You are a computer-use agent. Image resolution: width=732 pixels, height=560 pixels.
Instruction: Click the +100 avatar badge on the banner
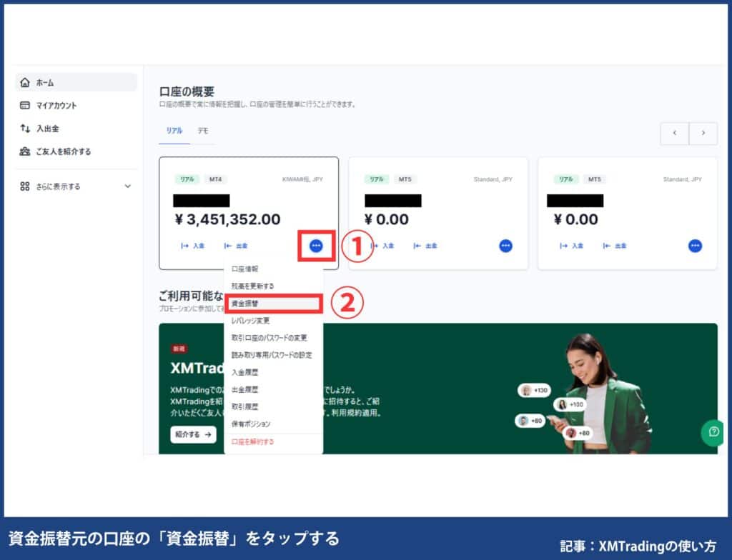point(570,404)
